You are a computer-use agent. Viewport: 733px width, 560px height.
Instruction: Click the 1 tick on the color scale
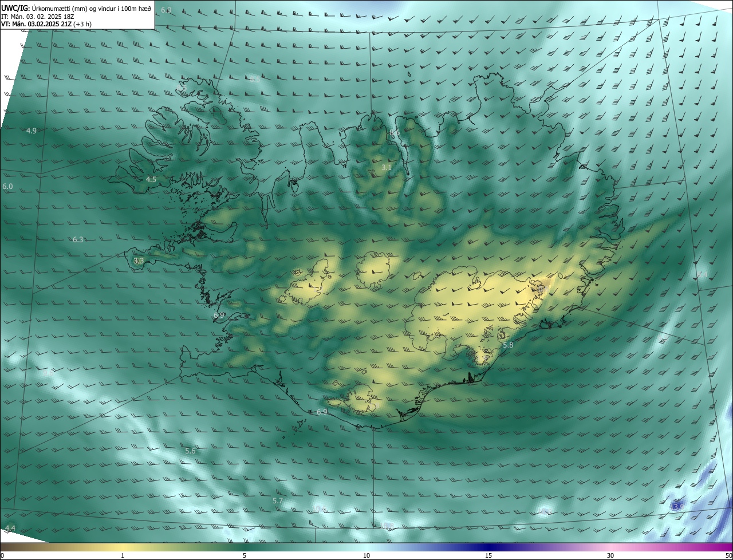pos(123,555)
